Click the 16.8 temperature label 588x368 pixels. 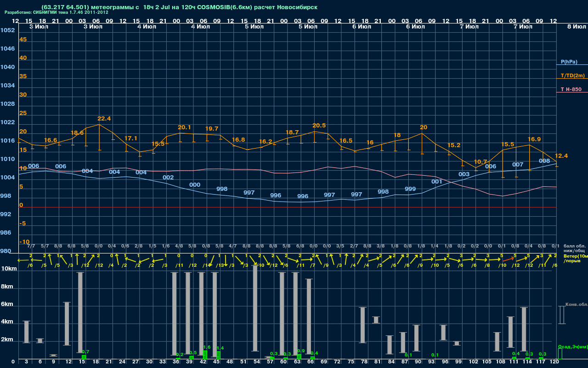click(238, 139)
